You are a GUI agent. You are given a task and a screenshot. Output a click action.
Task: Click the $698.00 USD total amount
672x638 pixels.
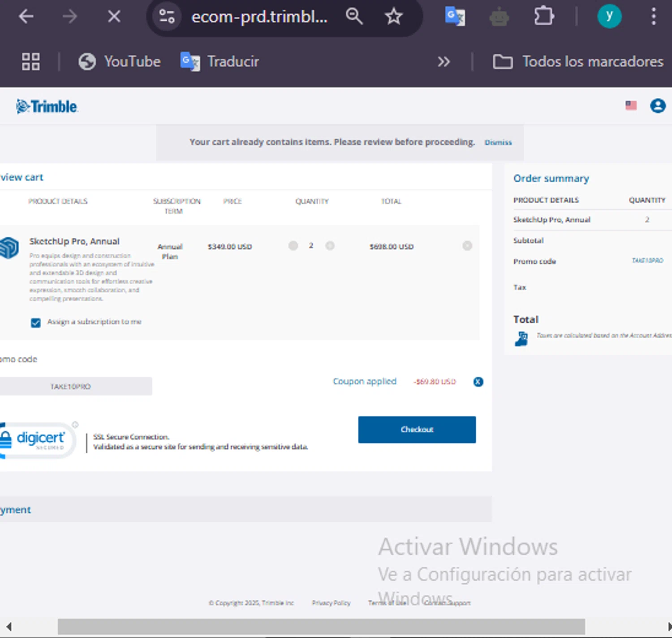[392, 247]
